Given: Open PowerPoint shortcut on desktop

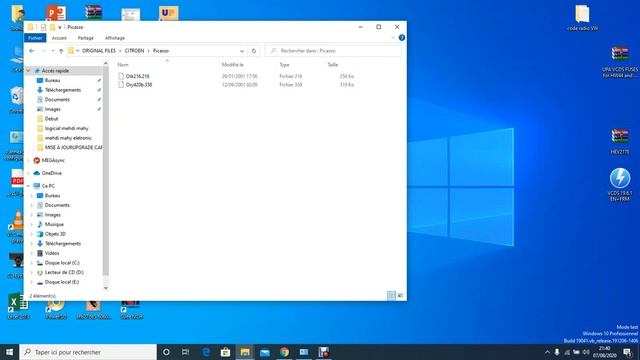Looking at the screenshot, I should coord(56,12).
